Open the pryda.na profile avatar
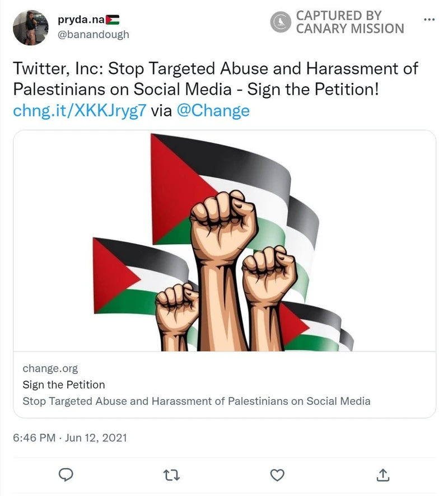The width and height of the screenshot is (448, 496). (31, 27)
